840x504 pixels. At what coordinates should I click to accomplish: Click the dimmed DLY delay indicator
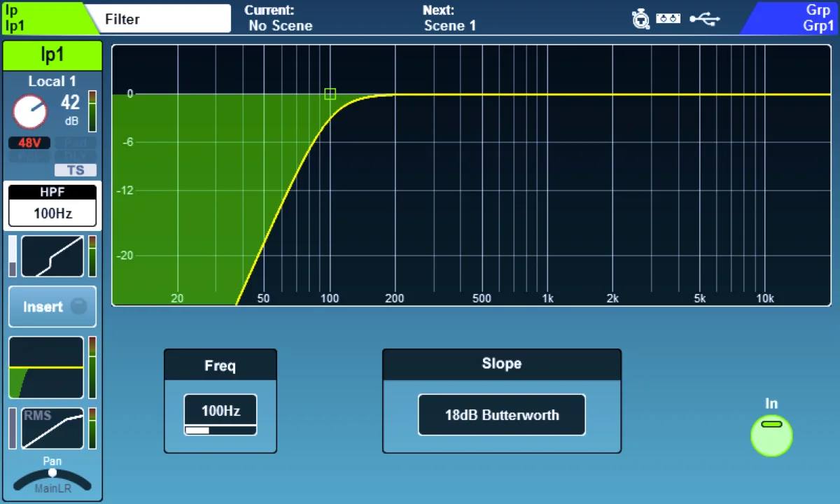(x=76, y=157)
